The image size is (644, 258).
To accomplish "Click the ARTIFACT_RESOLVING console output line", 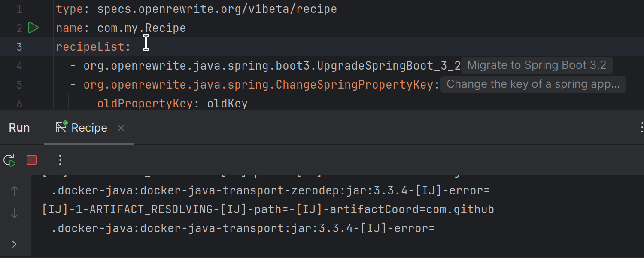I will (268, 209).
